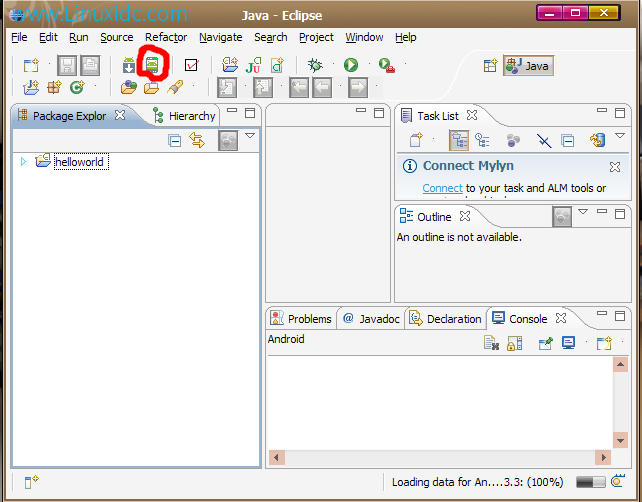The height and width of the screenshot is (502, 642).
Task: Run the project with green play icon
Action: (x=351, y=65)
